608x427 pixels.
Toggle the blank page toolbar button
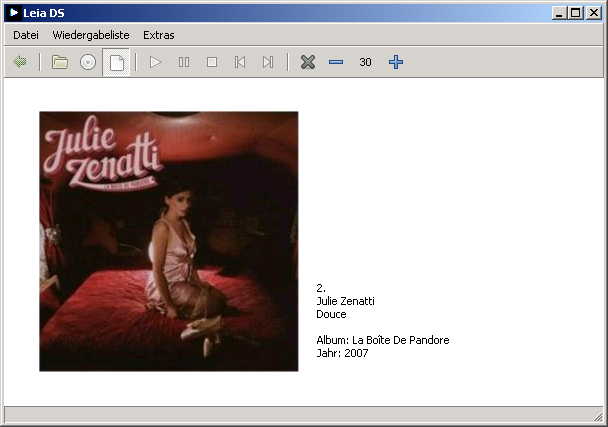117,62
